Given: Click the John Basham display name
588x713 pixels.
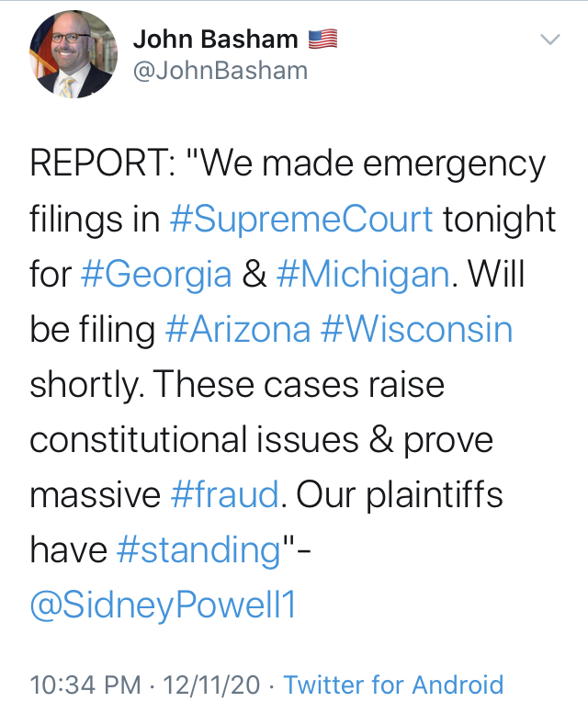Looking at the screenshot, I should coord(216,40).
